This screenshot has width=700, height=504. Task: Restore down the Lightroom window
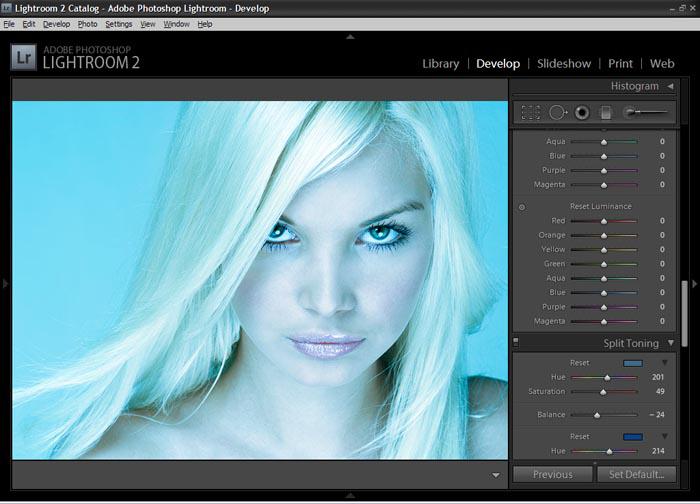click(x=682, y=8)
